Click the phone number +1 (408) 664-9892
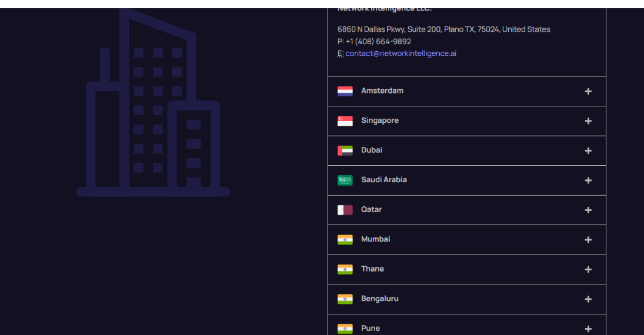Screen dimensions: 644x335 [378, 42]
